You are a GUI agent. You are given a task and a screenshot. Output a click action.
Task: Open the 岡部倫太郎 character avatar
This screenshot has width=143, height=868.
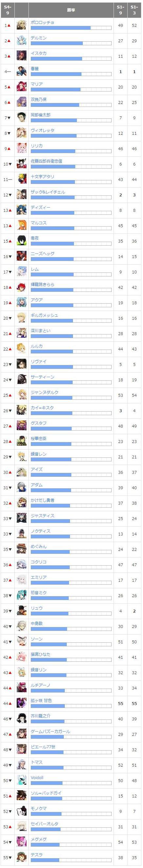[22, 118]
